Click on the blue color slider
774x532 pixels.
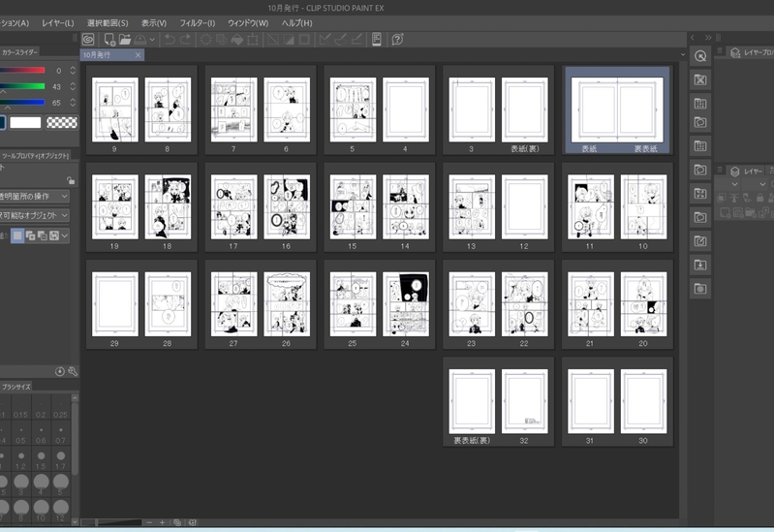[22, 103]
